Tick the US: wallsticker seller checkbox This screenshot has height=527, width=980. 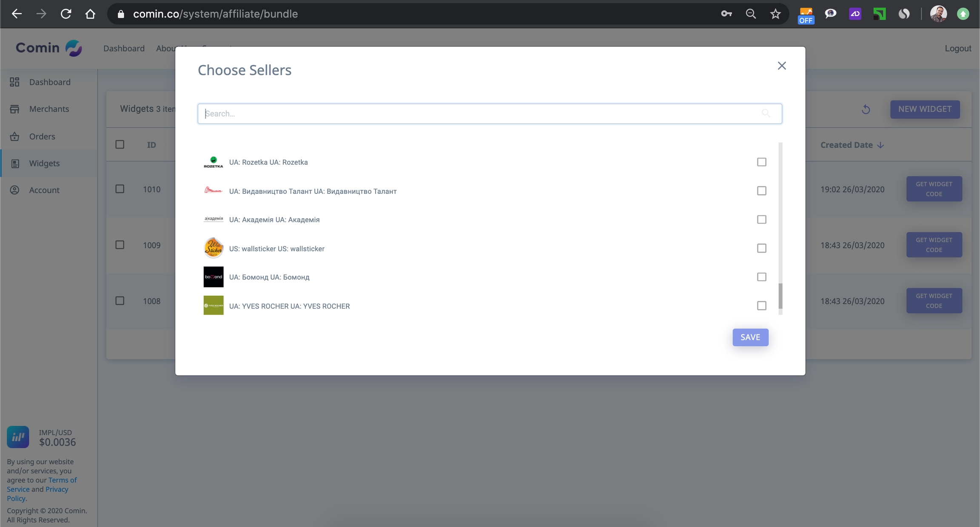point(761,248)
